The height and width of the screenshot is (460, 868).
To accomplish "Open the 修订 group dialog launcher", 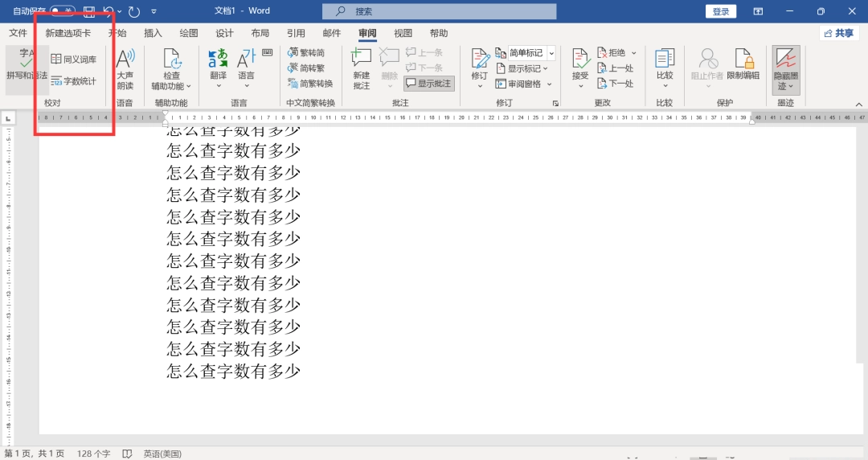I will pos(555,103).
